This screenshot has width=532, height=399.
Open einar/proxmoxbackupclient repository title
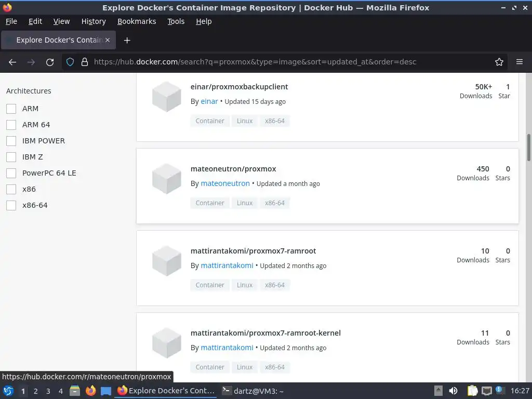(239, 87)
